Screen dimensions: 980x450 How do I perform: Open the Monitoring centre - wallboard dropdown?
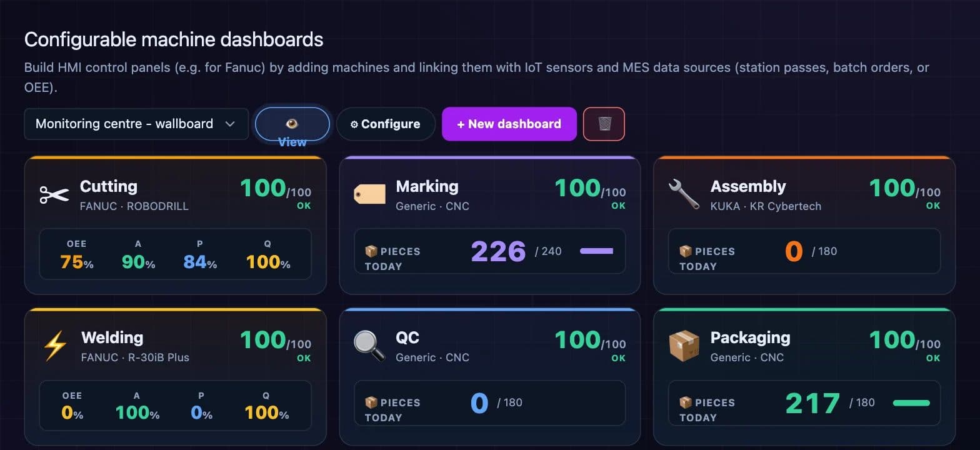click(x=136, y=124)
